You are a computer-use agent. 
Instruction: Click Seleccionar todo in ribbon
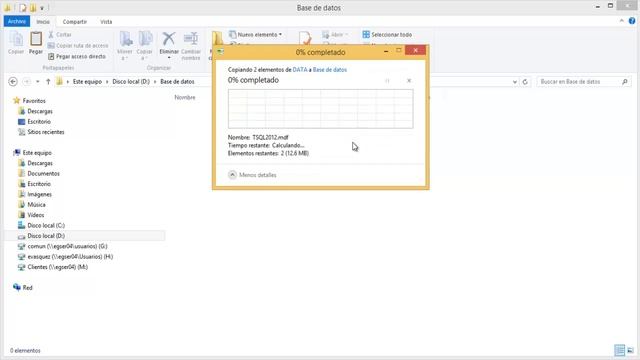387,35
